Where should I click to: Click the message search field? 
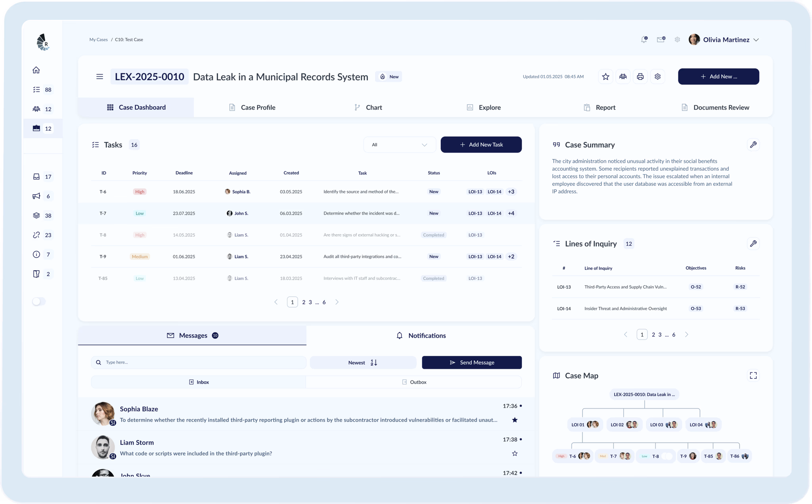(x=199, y=363)
